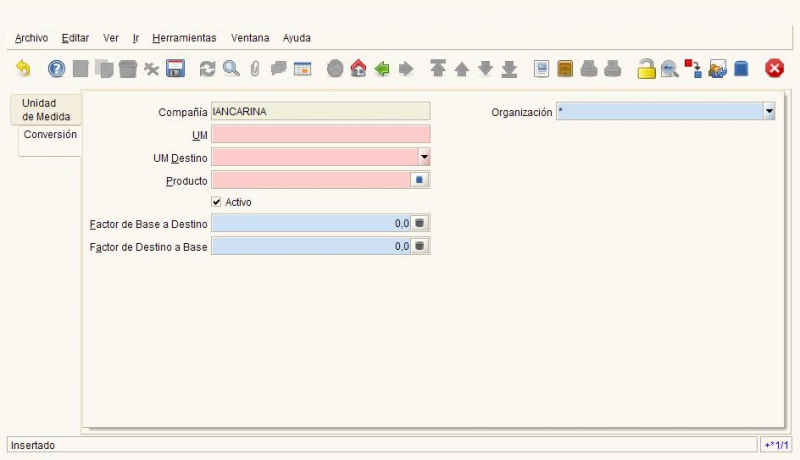
Task: Click the refresh icon in the toolbar
Action: pos(208,69)
